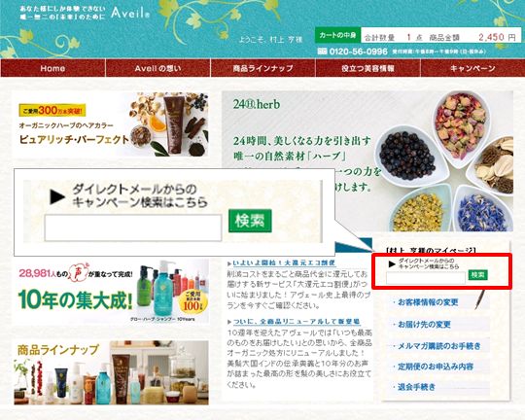This screenshot has height=420, width=525.
Task: Click the ピュアリッチ・パーフェクト hair color banner
Action: pos(111,124)
